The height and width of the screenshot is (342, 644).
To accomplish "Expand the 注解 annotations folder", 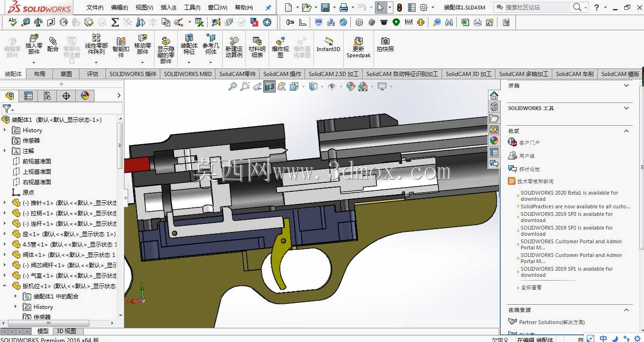I will [x=5, y=151].
